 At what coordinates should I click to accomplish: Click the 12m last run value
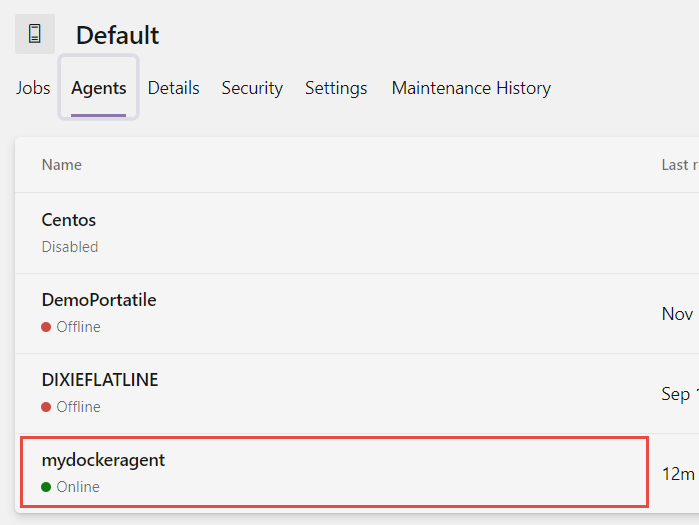[678, 473]
